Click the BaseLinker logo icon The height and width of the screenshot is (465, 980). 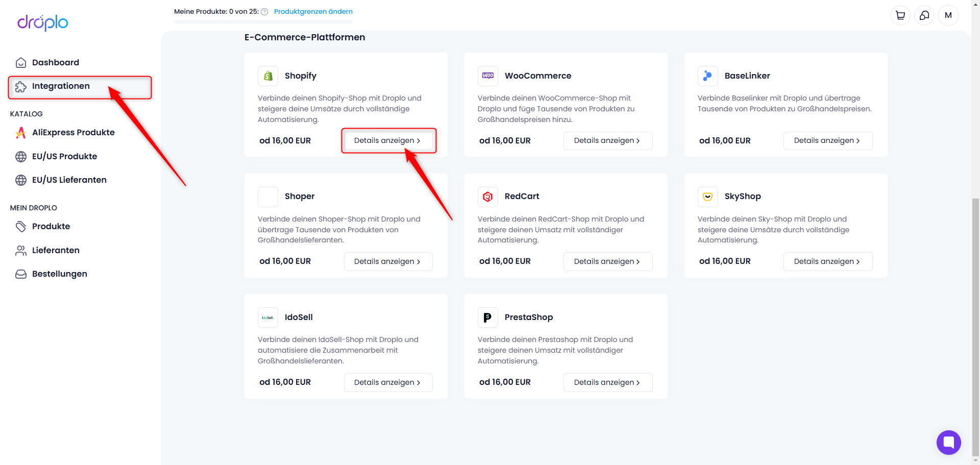708,76
